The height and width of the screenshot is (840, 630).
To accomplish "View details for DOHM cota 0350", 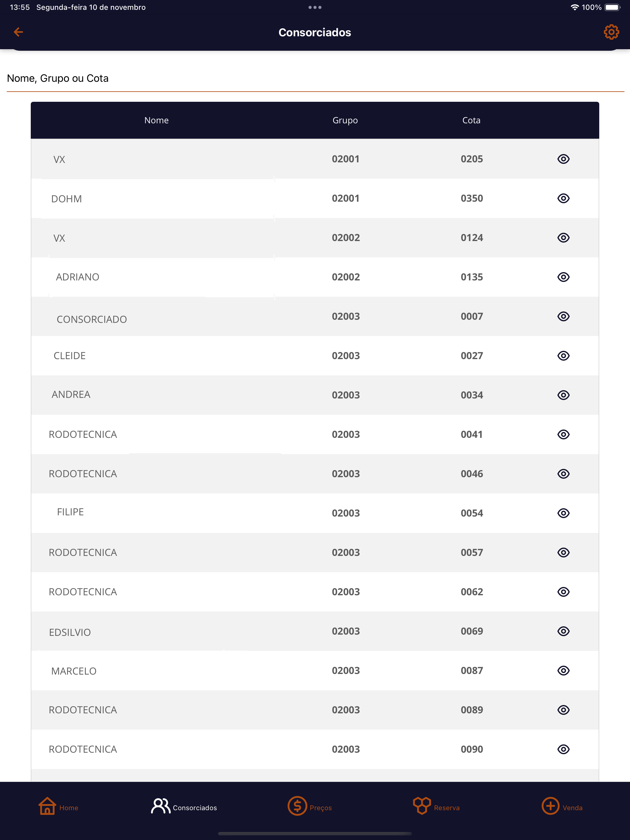I will point(563,198).
